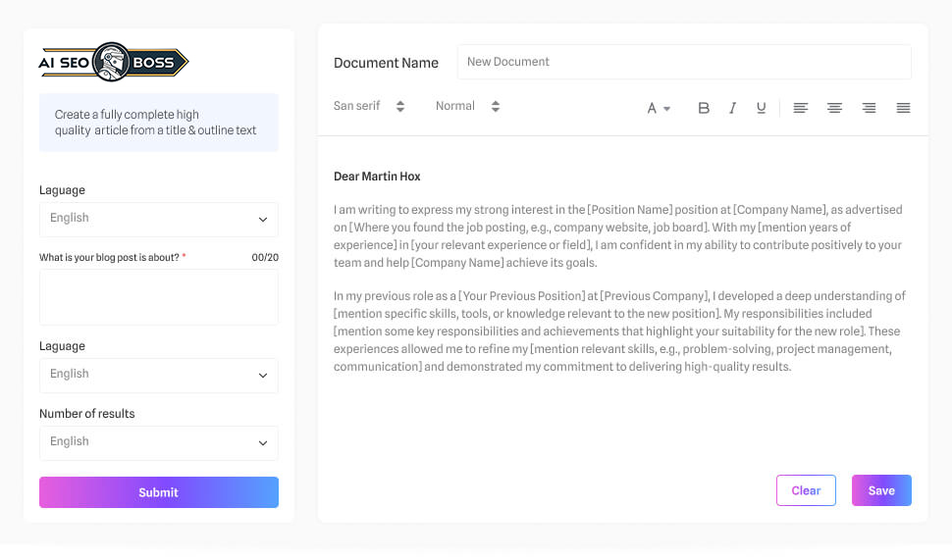Expand the second Laguage dropdown

coord(158,375)
